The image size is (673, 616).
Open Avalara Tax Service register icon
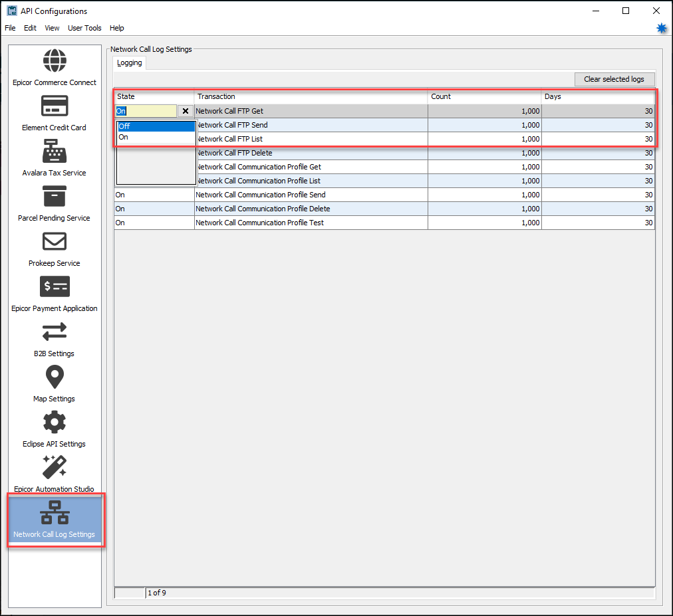coord(55,151)
